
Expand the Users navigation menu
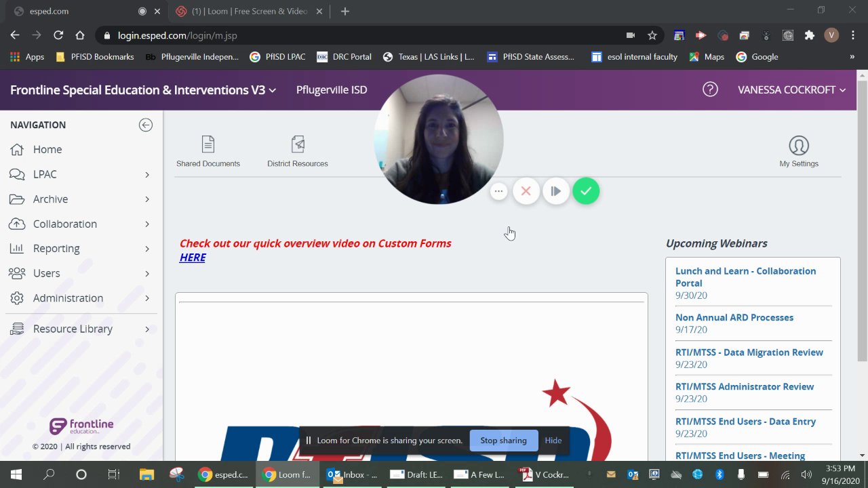point(81,273)
